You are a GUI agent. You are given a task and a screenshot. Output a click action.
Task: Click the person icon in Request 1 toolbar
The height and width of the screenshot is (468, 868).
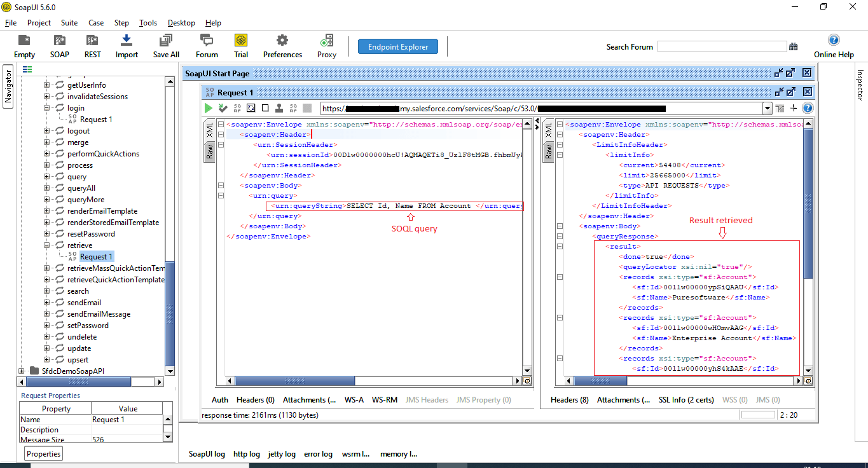[279, 108]
